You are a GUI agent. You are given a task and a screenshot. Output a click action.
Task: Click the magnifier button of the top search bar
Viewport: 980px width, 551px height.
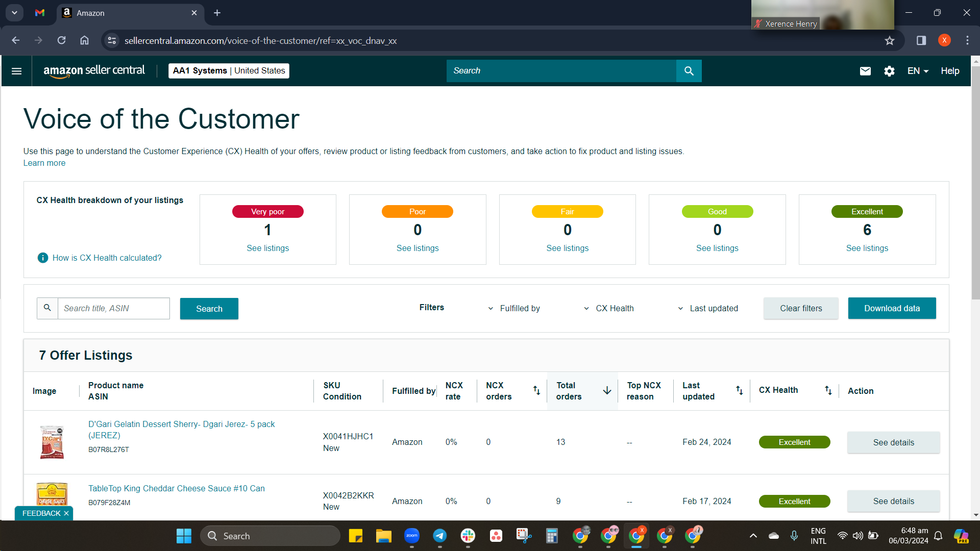coord(689,71)
